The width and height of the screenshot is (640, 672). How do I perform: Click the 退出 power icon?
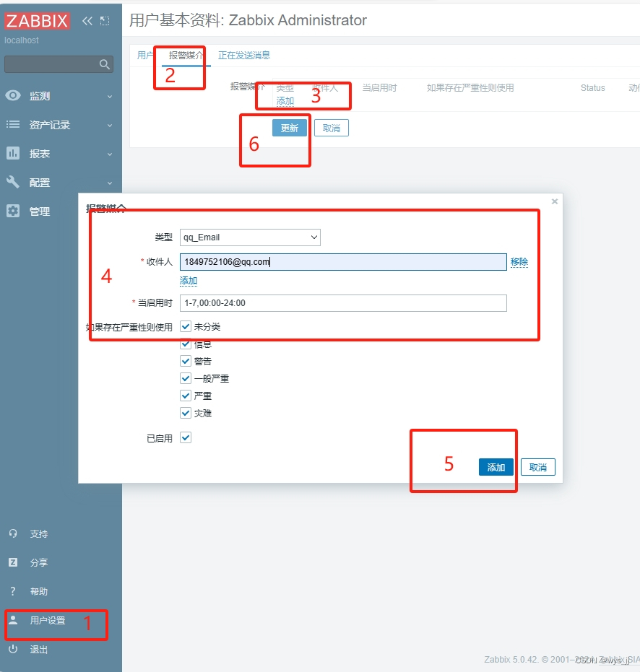(13, 649)
